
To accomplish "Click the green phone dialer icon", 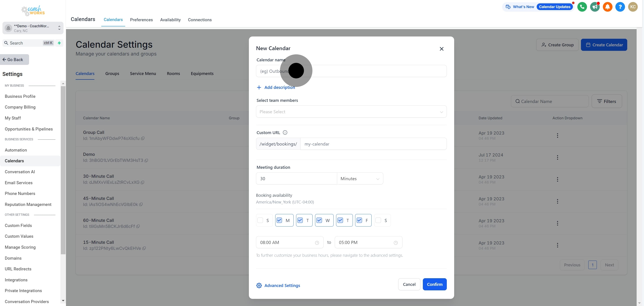I will tap(582, 7).
